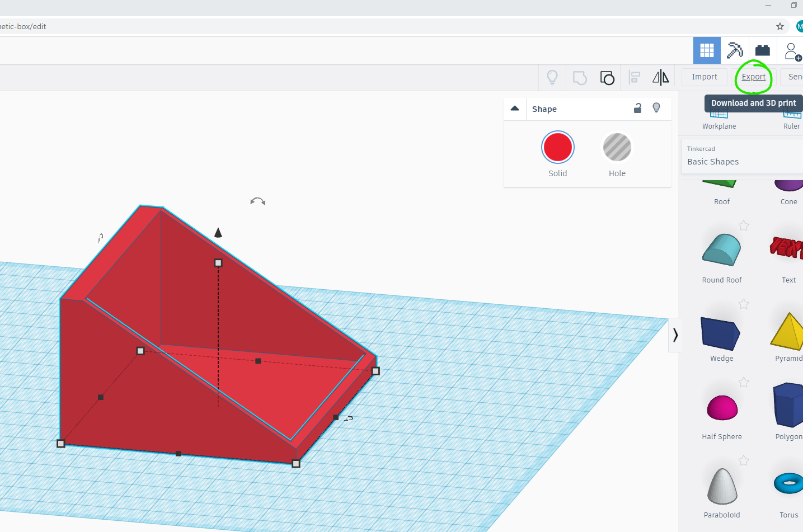Open the Align tool
The image size is (803, 532).
[635, 77]
